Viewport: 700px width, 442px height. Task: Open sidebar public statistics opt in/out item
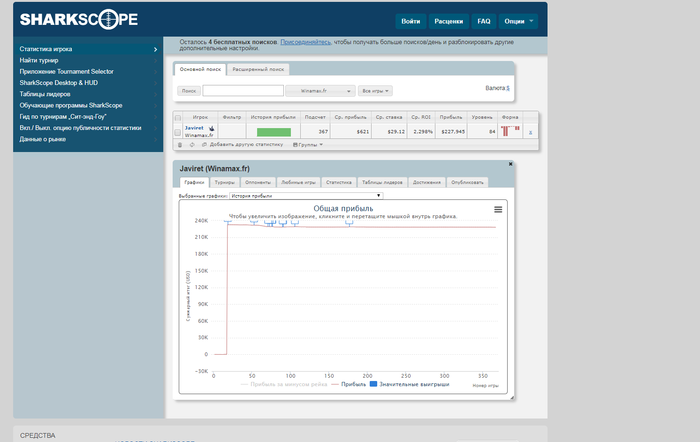pos(88,128)
